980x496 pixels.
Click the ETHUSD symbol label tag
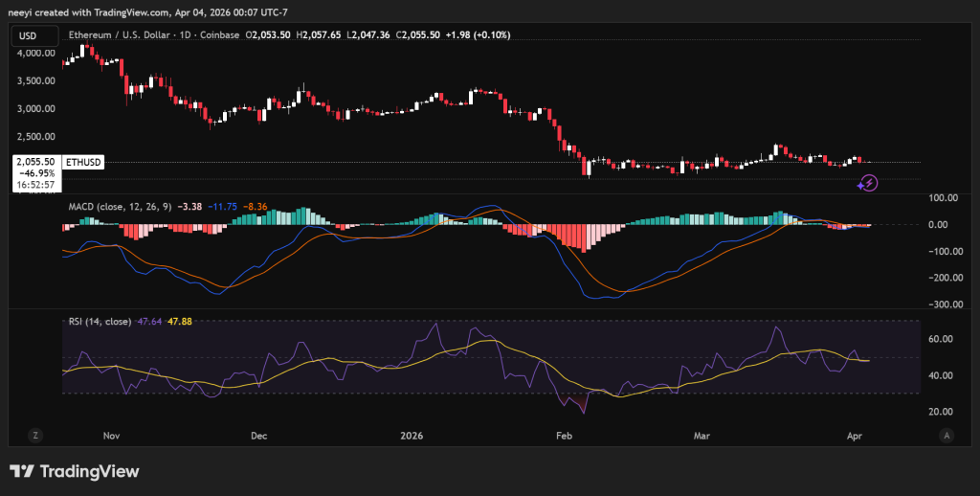click(x=82, y=163)
